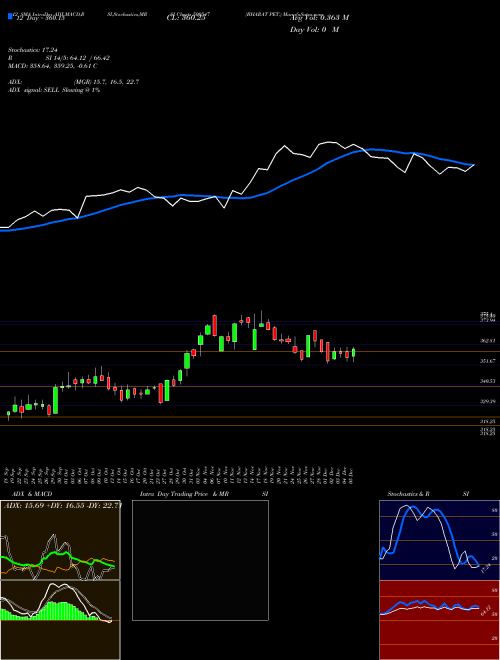Click the 'Avg Vol: 0.363 M' label

point(319,17)
